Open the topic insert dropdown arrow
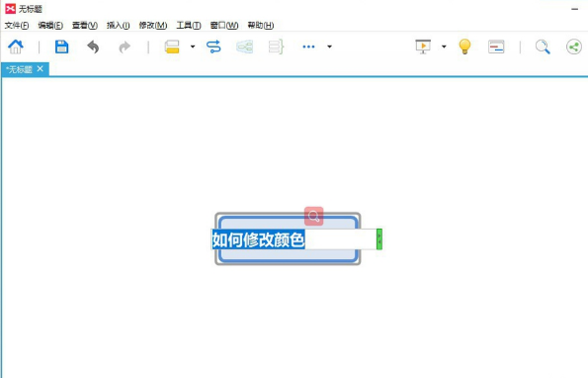Screen dimensions: 588x378 (193, 47)
